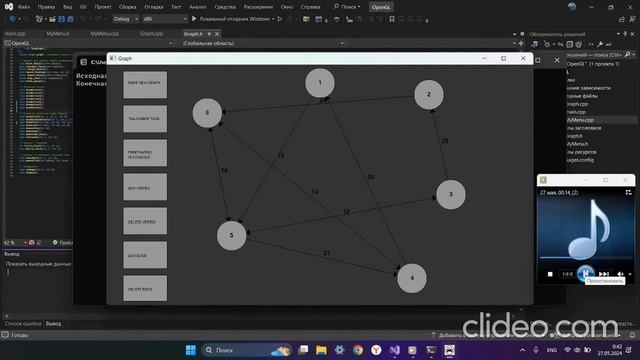
Task: Skip to next track in media player
Action: click(x=604, y=274)
